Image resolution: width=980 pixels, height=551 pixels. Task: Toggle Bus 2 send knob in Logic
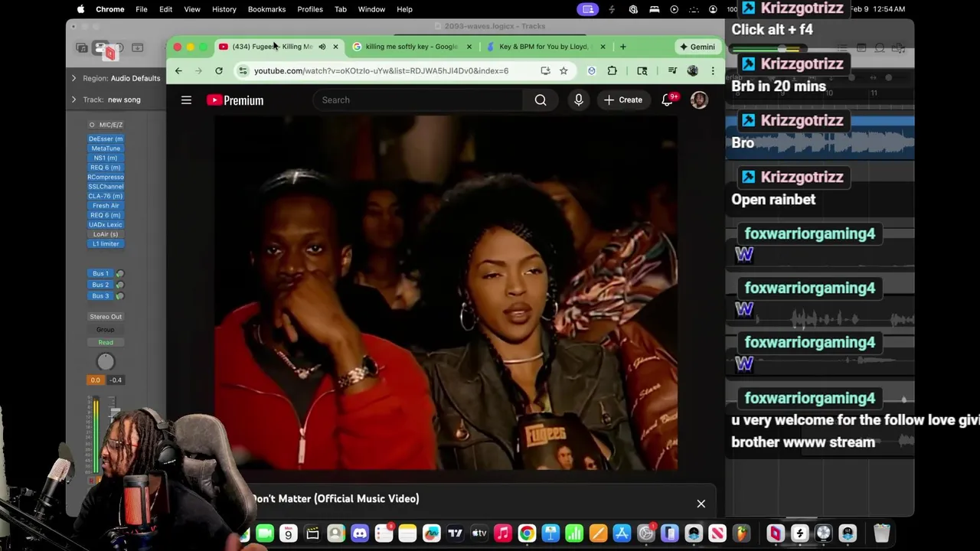119,285
